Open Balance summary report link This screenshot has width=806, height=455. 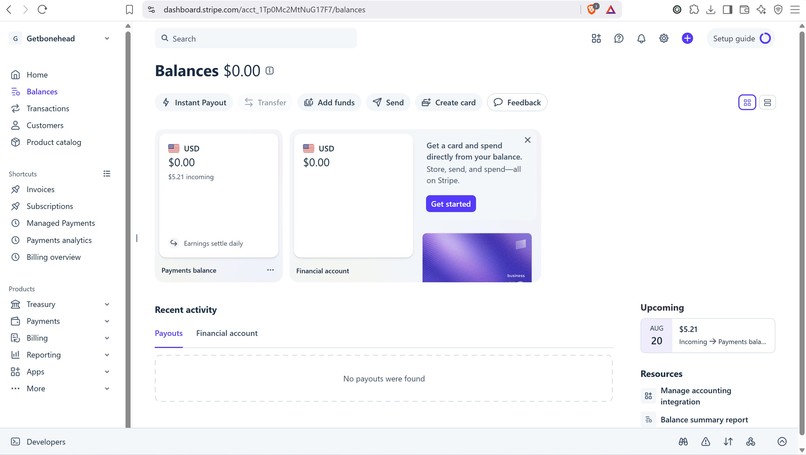point(704,420)
